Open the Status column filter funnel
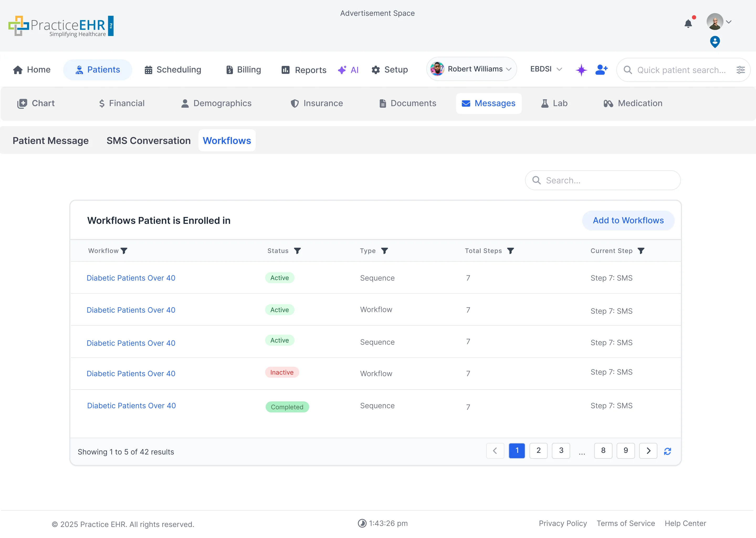756x538 pixels. point(298,251)
